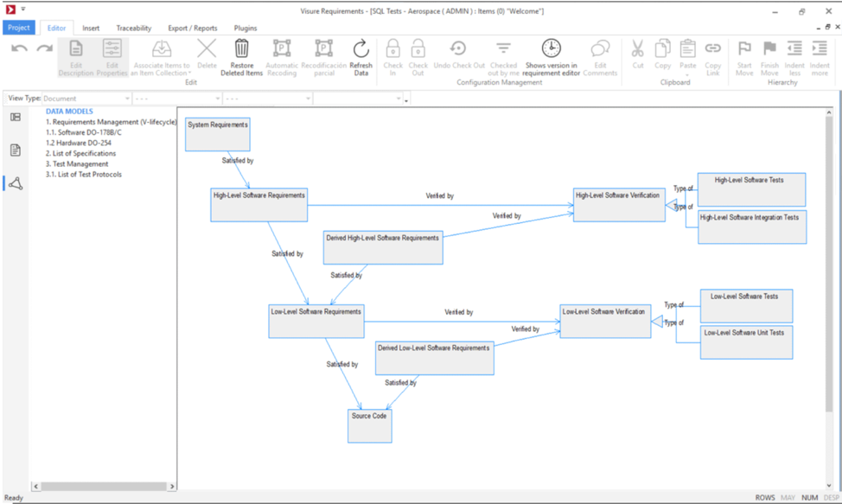Select High-Level Software Requirements box
Screen dimensions: 842x504
(258, 205)
